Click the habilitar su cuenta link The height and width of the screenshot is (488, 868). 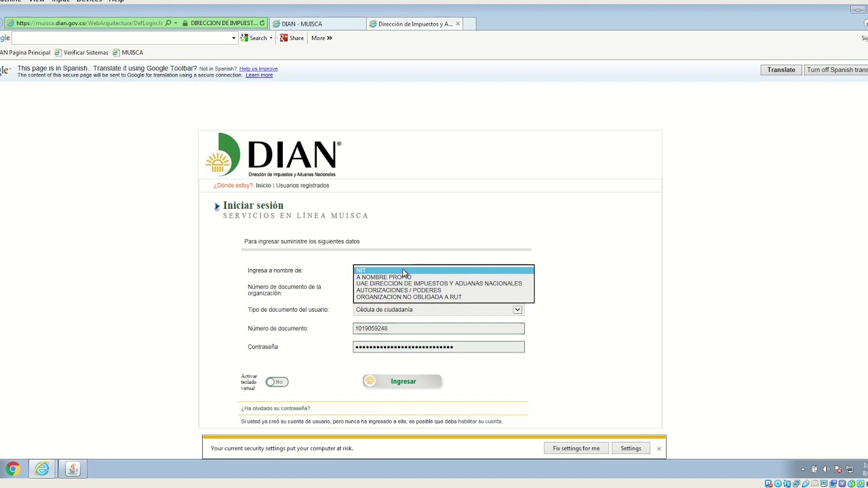click(480, 422)
